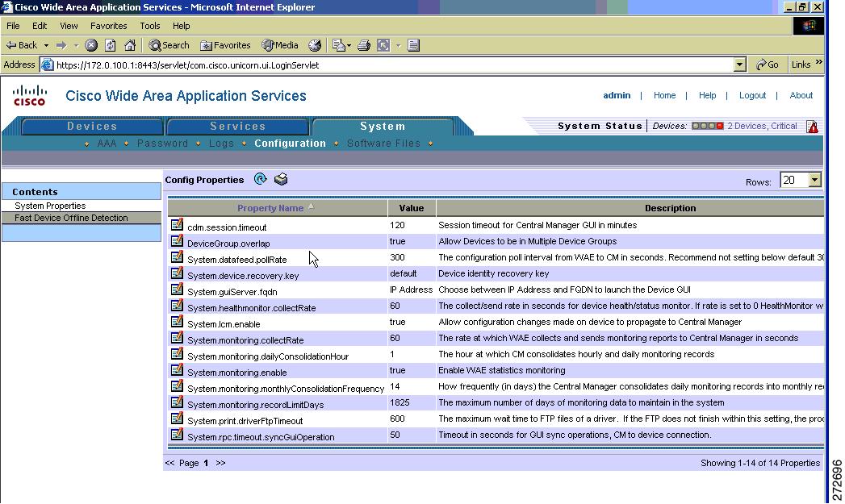Sort by Property Name column header
Viewport: 845px width, 504px height.
pos(270,208)
